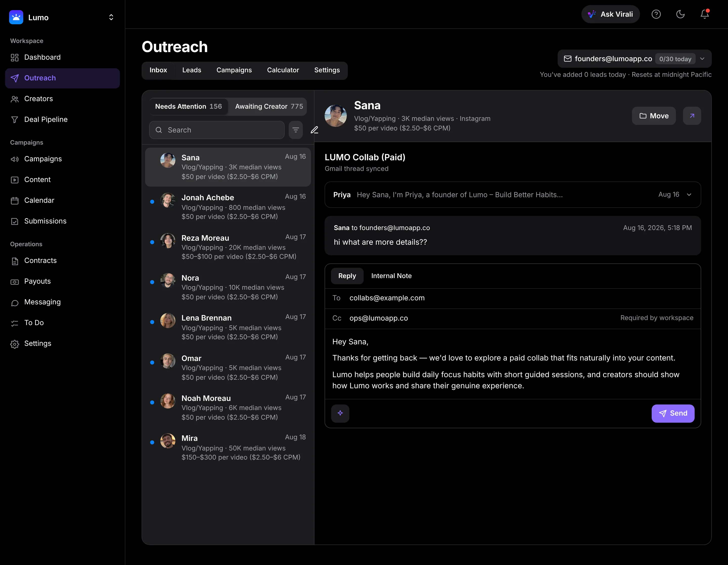The width and height of the screenshot is (728, 565).
Task: Click the Ask Virali button
Action: pyautogui.click(x=610, y=14)
